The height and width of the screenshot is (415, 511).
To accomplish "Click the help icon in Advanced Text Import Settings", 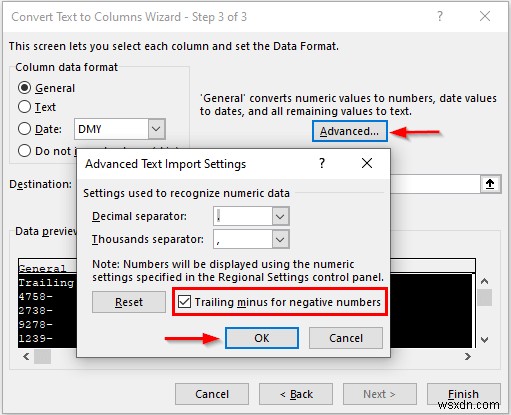I will click(x=322, y=163).
